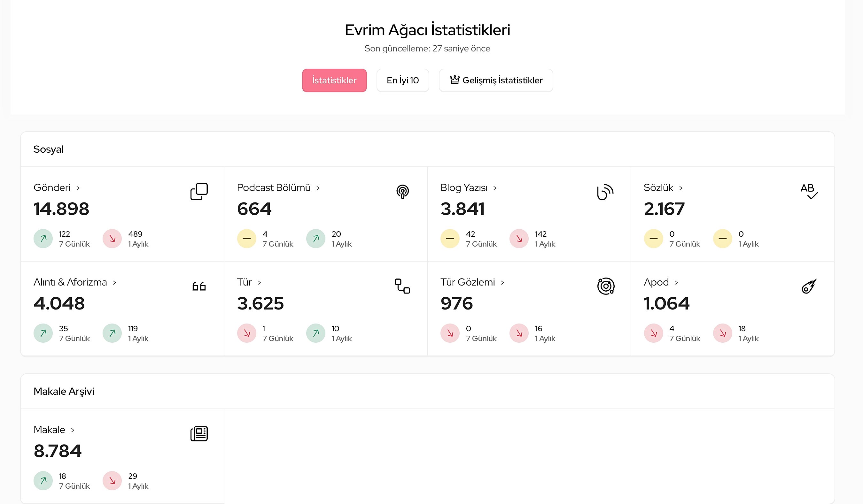Image resolution: width=863 pixels, height=504 pixels.
Task: Click Blog Yazısı 1 Aylık red down arrow
Action: tap(519, 239)
